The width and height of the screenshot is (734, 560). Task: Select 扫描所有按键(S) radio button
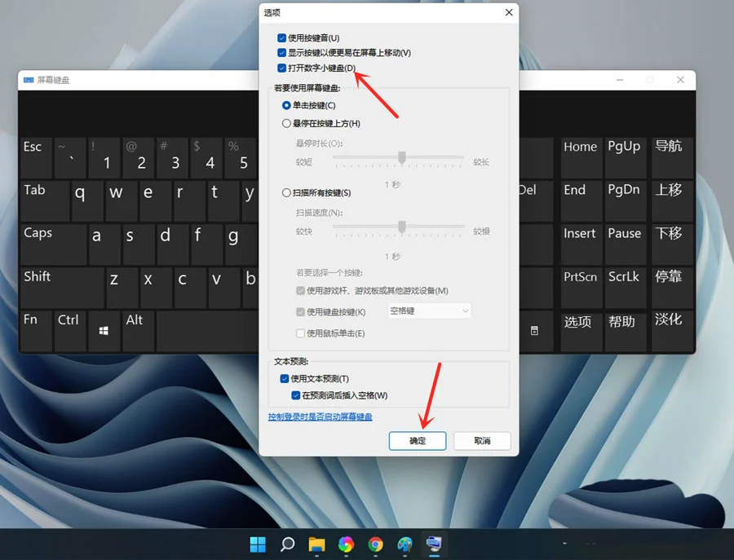[x=286, y=192]
